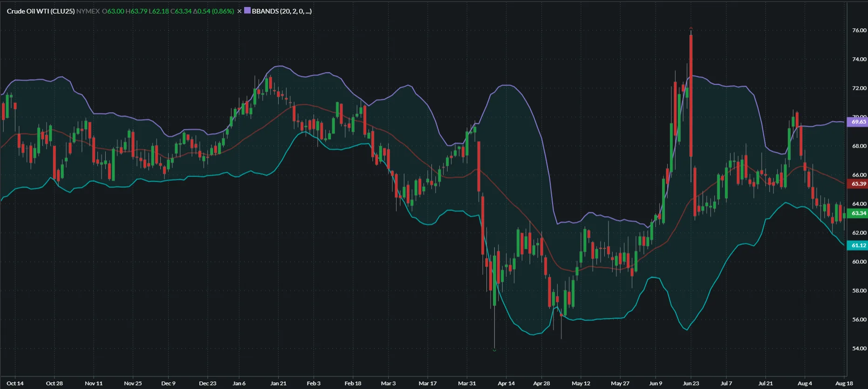Click the C63.34 close value in the header
Screen dimensions: 868x389
[181, 11]
